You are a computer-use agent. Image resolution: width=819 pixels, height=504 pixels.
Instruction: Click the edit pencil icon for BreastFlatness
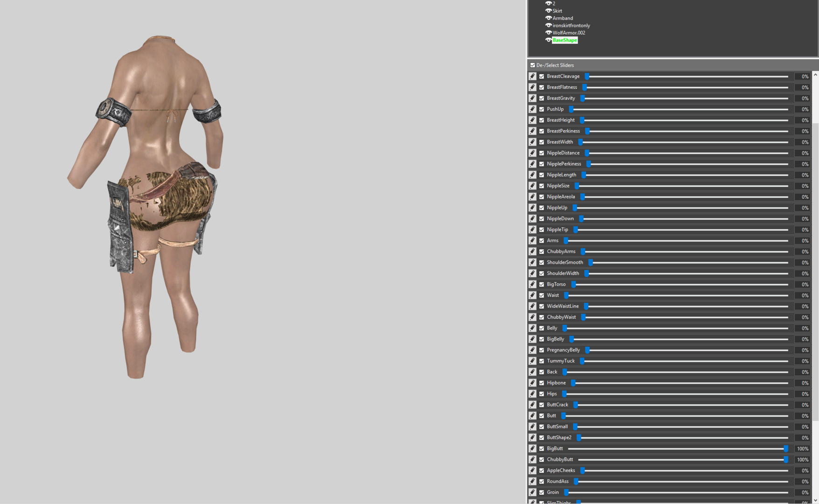pos(532,87)
